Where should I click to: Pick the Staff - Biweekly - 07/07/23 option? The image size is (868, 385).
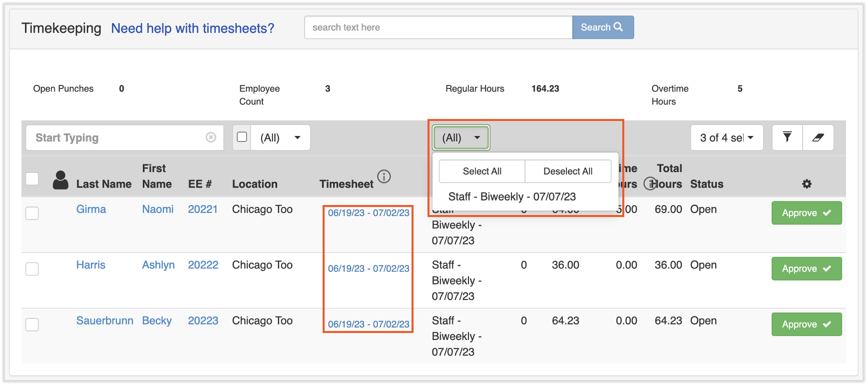(512, 197)
